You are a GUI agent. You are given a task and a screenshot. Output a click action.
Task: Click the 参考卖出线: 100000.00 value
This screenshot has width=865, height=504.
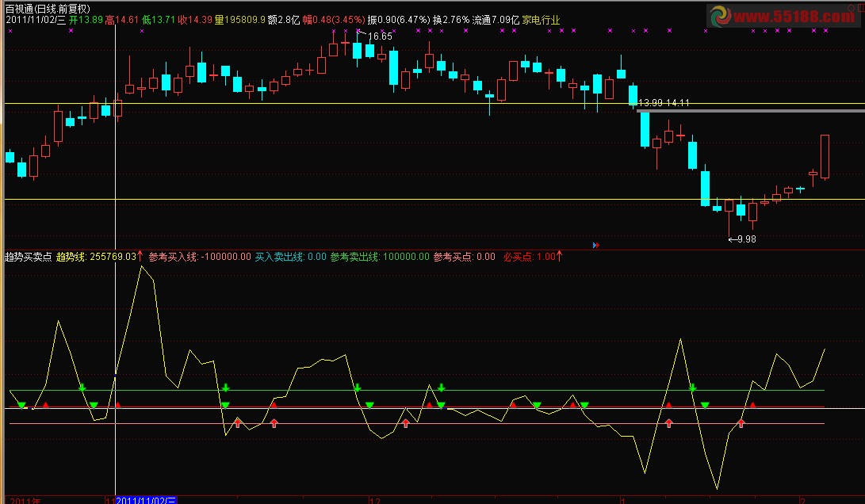380,257
